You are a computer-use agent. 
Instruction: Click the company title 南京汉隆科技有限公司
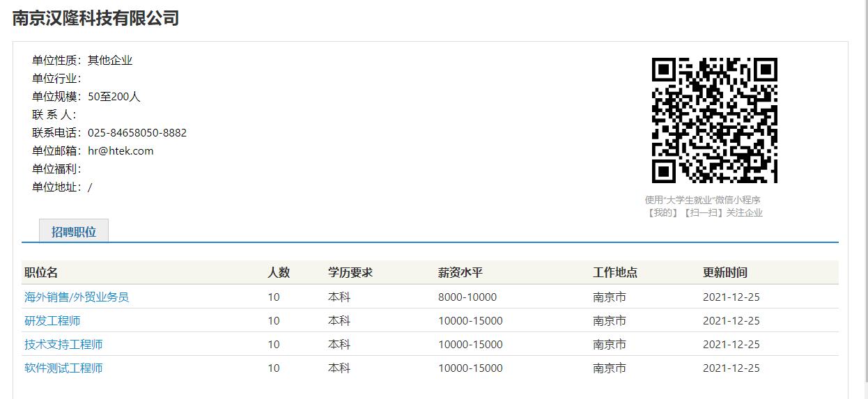(95, 18)
